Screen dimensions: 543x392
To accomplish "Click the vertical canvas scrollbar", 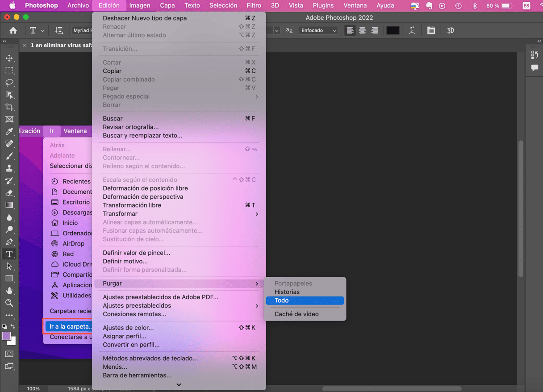I will click(x=521, y=209).
